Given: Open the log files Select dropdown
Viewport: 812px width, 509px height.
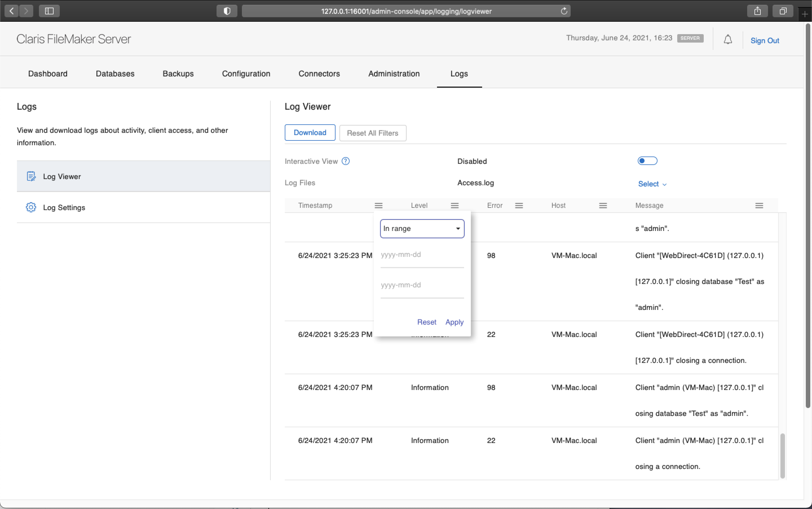Looking at the screenshot, I should (652, 184).
